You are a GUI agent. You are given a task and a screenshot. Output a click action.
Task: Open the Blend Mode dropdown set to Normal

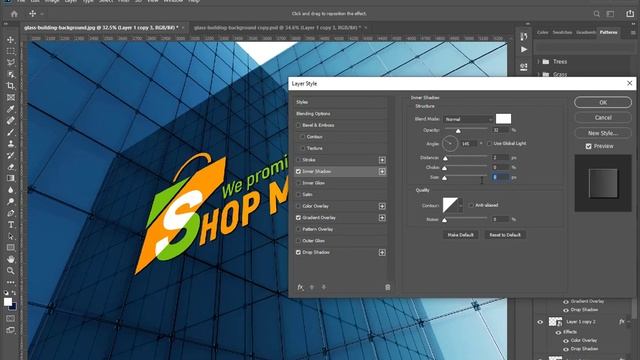[x=468, y=119]
